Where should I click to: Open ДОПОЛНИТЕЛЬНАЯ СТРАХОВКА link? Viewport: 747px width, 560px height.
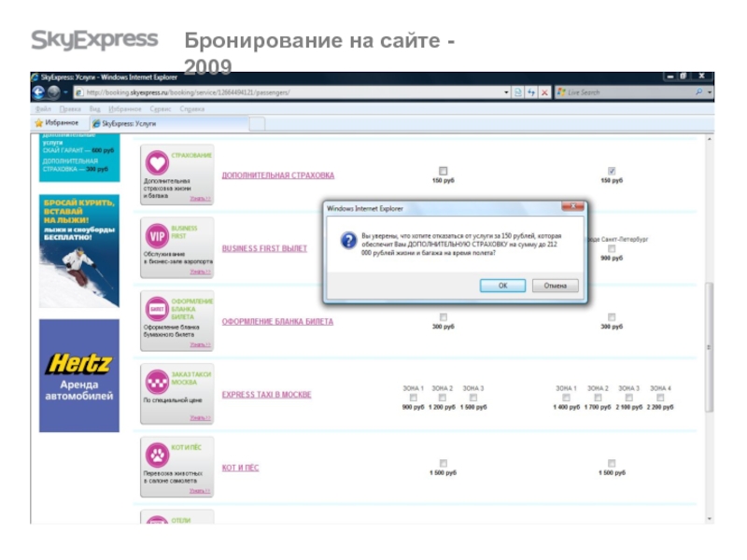tap(277, 175)
